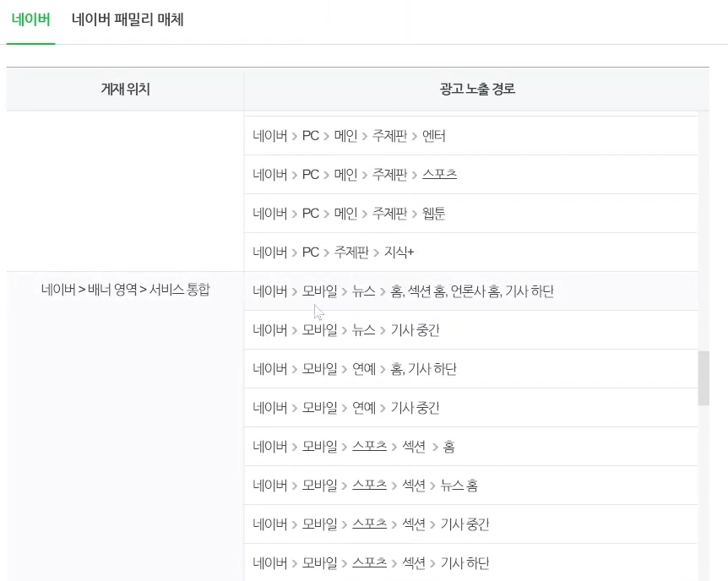Open the 네이버 패밀리 매체 tab
728x581 pixels.
(128, 20)
